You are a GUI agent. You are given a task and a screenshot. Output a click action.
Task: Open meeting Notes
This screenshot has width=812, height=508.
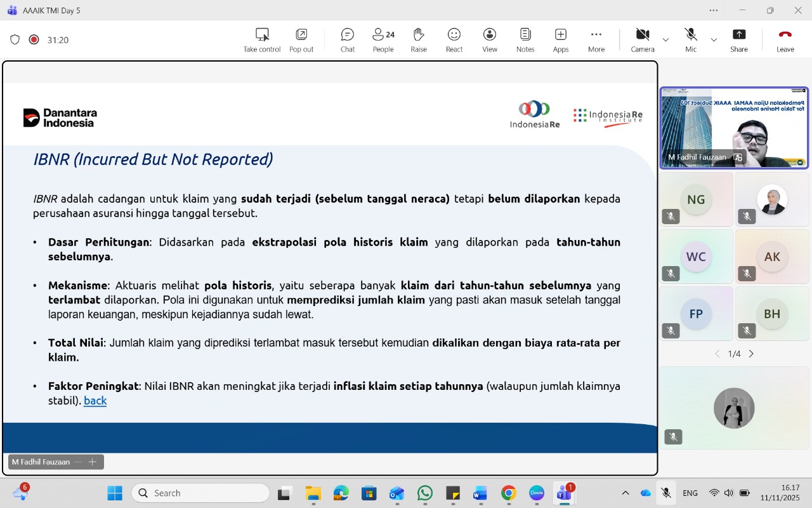coord(525,39)
